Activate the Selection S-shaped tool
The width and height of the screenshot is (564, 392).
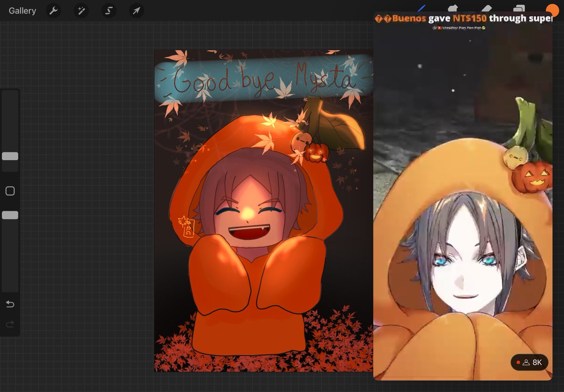pyautogui.click(x=109, y=10)
